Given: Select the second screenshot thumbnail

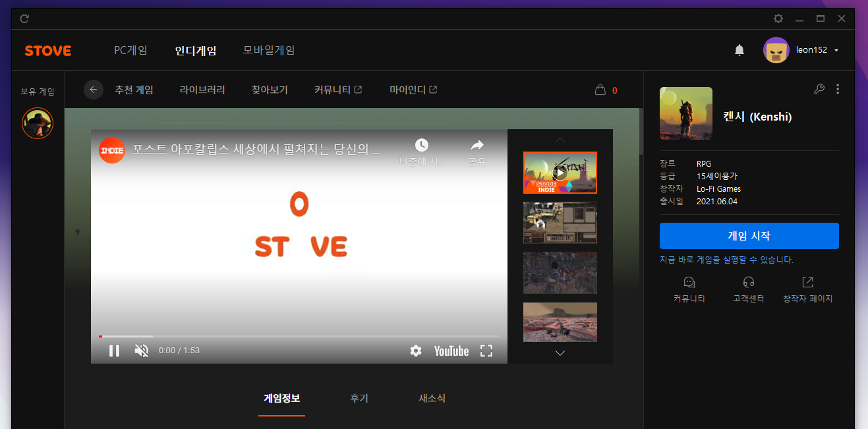Looking at the screenshot, I should (560, 223).
